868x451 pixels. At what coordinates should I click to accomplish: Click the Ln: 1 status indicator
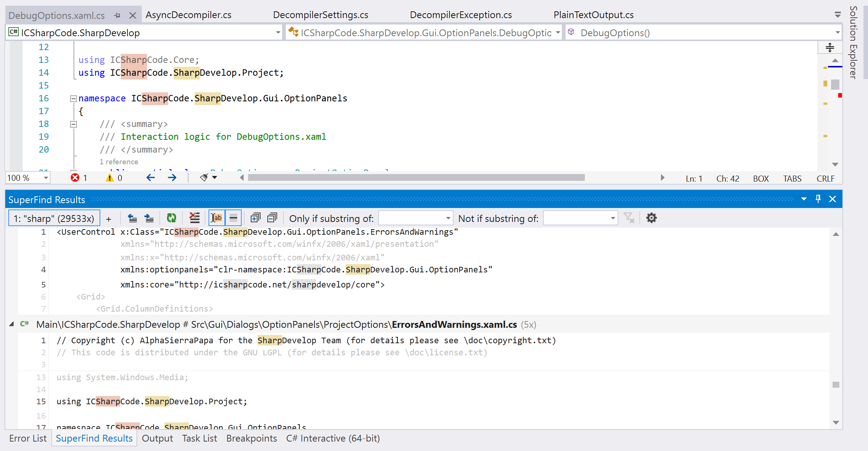[x=694, y=179]
